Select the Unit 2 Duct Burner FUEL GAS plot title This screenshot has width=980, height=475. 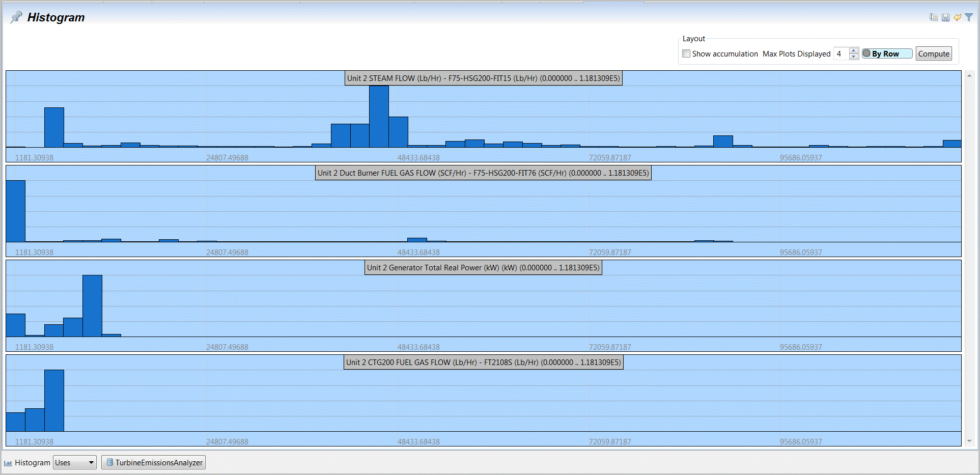tap(483, 173)
